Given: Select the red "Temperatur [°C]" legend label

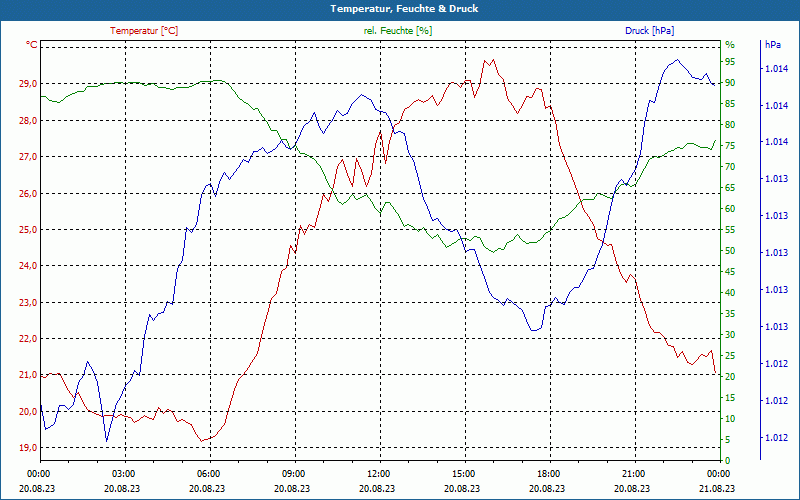Looking at the screenshot, I should pos(144,31).
